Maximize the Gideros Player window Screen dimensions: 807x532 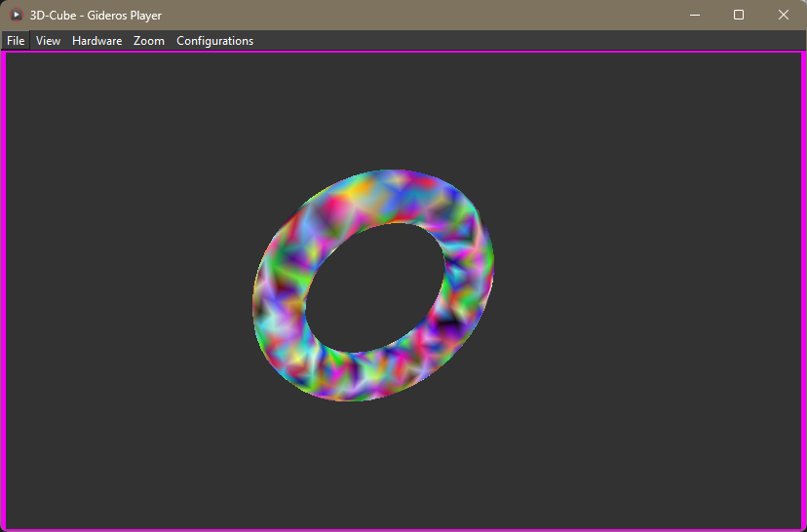(739, 15)
